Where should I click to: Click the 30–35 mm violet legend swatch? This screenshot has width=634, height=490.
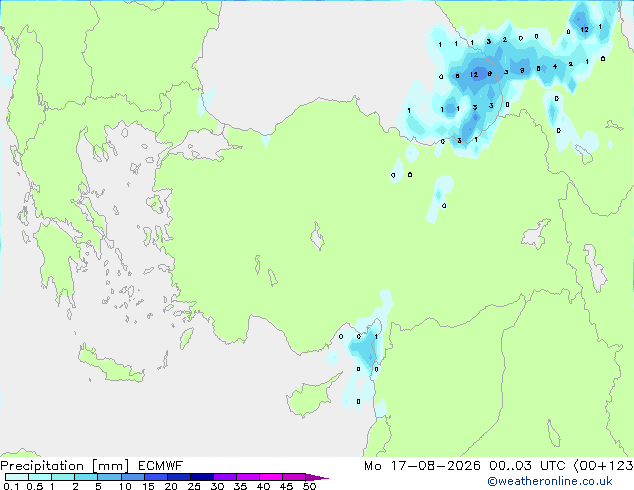(225, 477)
